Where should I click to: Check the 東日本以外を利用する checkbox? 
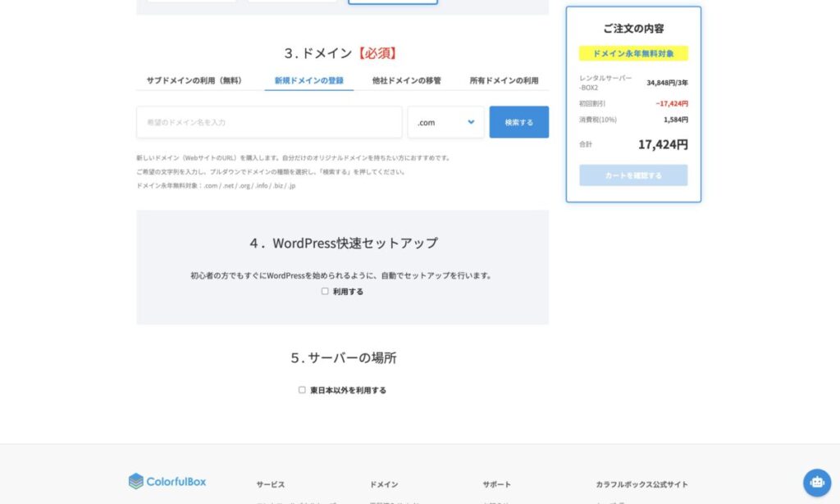[x=302, y=390]
